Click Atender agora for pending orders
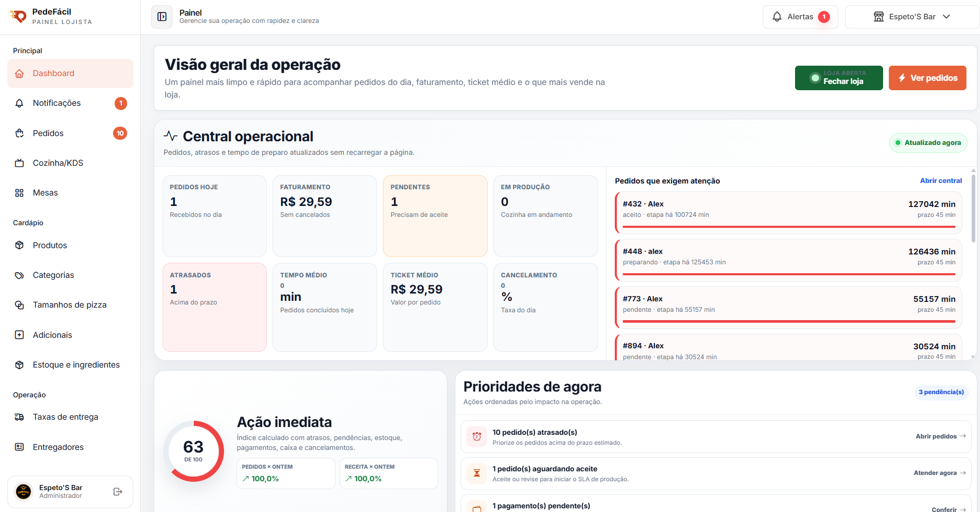Viewport: 980px width, 512px height. [x=940, y=473]
